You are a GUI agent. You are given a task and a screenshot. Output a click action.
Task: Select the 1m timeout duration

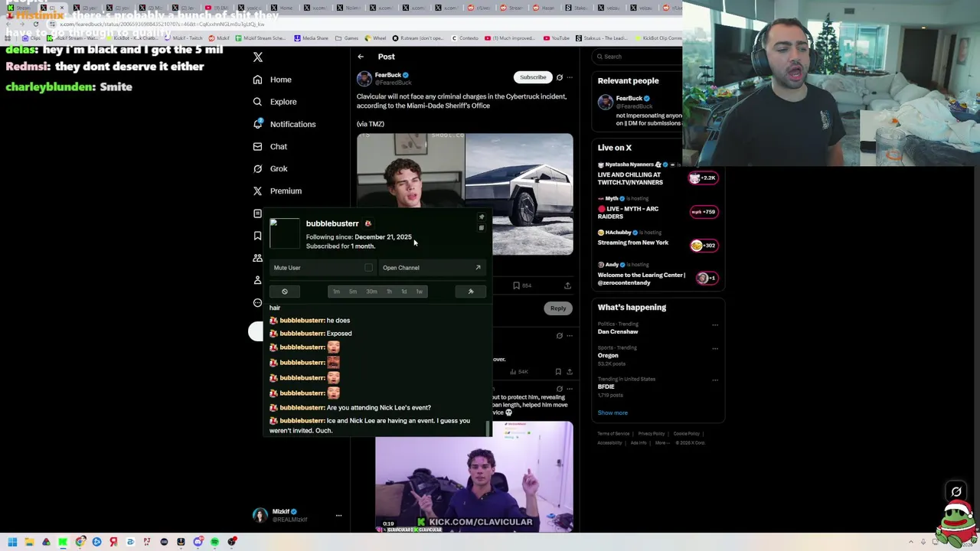(336, 292)
